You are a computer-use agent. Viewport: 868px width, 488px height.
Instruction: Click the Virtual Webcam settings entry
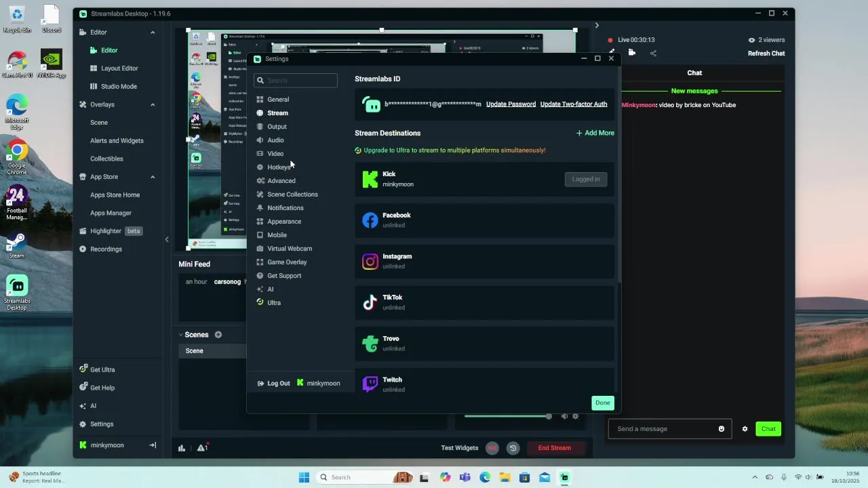pos(290,249)
